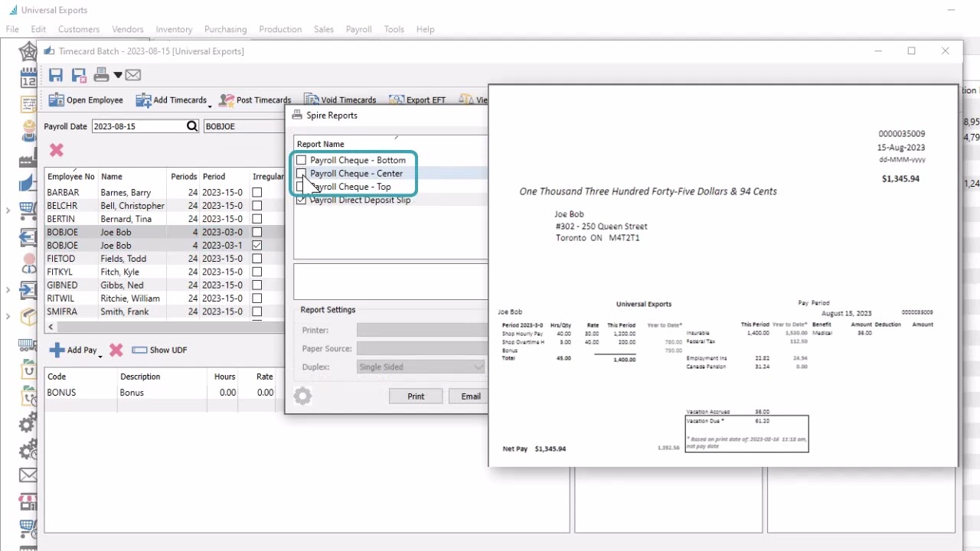
Task: Click the Paper Source dropdown field
Action: [422, 349]
